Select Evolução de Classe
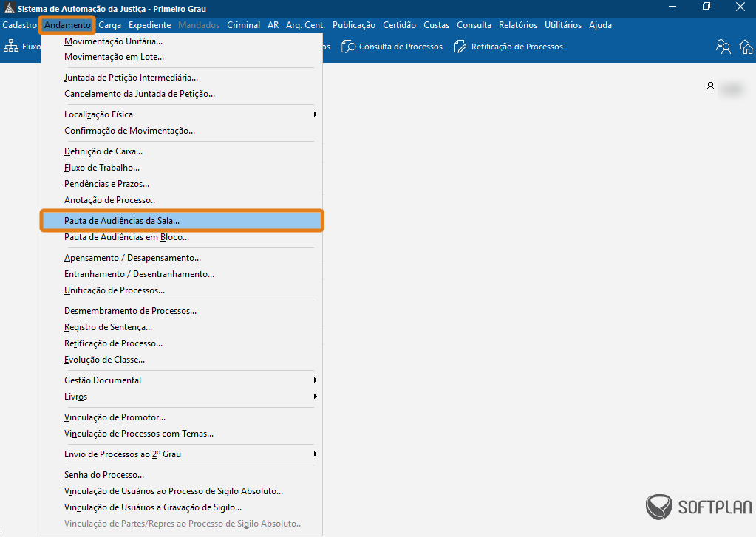756x537 pixels. pyautogui.click(x=182, y=360)
